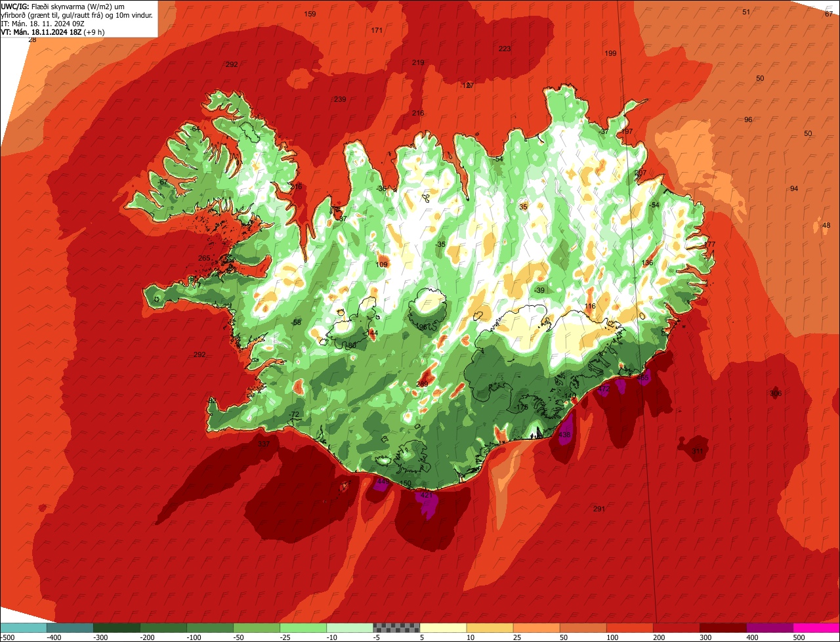Click the value 51 near the top right
840x642 pixels.
pos(746,12)
